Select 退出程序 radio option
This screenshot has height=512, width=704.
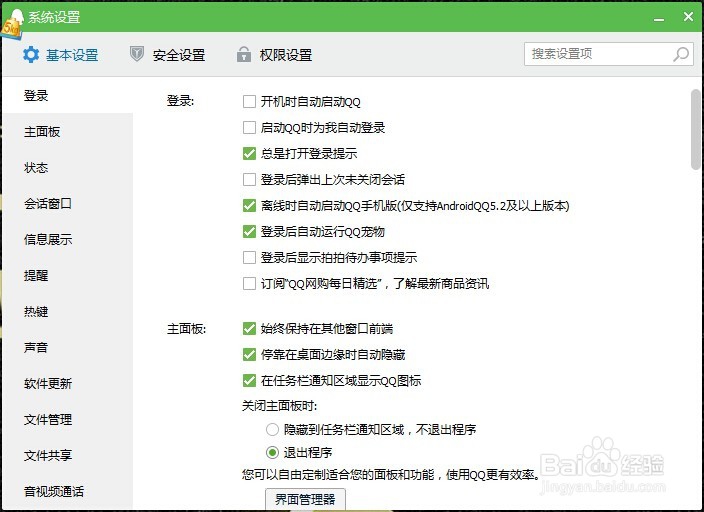click(272, 452)
